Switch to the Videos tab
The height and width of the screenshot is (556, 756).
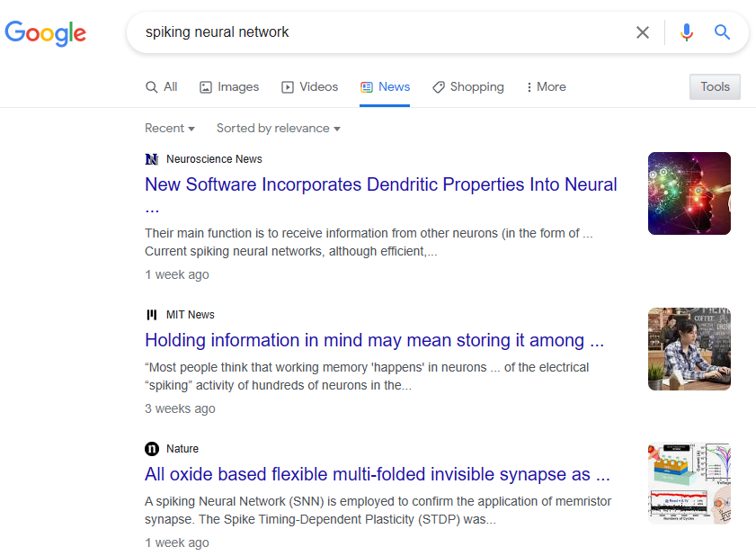tap(310, 87)
